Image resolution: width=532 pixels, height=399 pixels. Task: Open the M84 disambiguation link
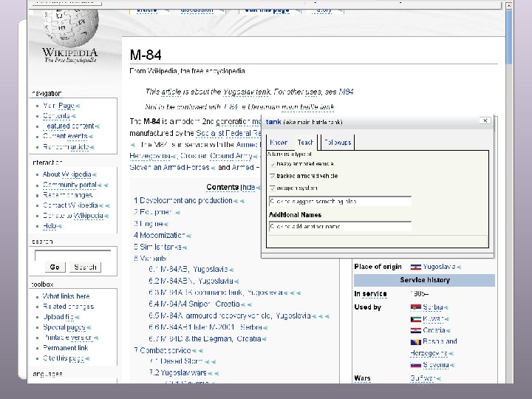pyautogui.click(x=346, y=92)
